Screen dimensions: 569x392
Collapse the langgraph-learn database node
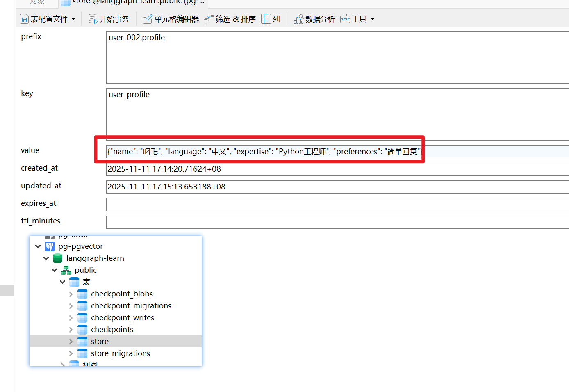[46, 258]
